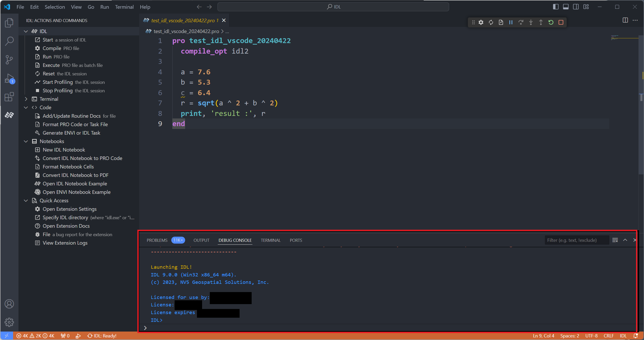Open the Run and Debug view
644x340 pixels.
(x=9, y=78)
